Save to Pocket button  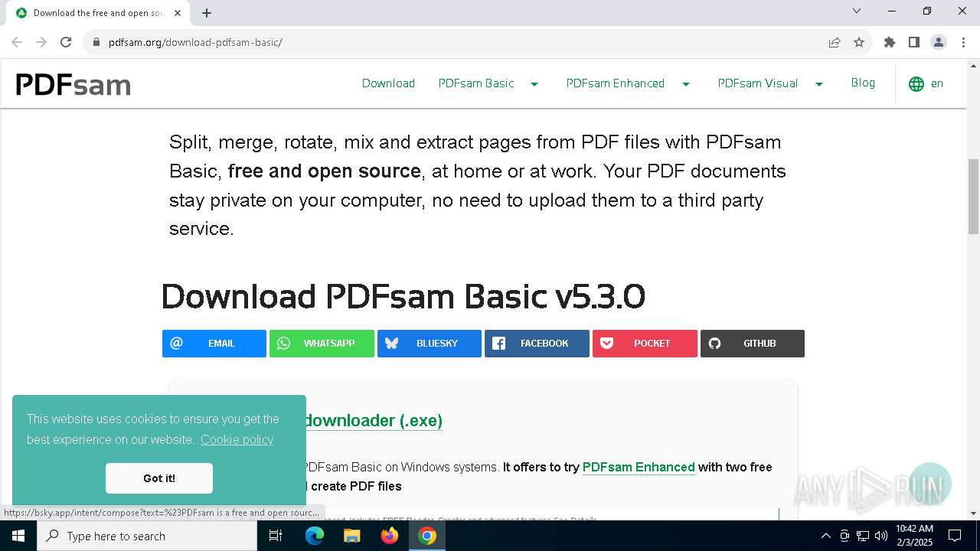click(645, 344)
